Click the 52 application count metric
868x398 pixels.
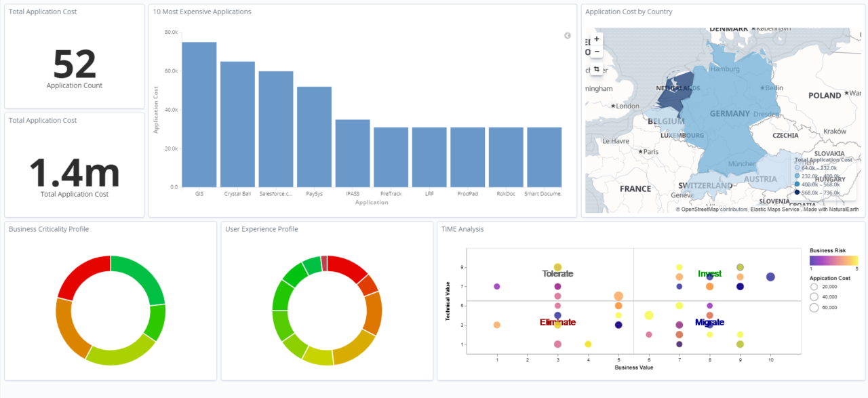click(x=75, y=64)
